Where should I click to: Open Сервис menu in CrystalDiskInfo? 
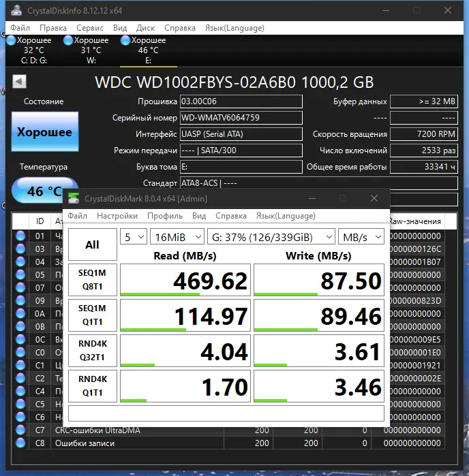(90, 28)
